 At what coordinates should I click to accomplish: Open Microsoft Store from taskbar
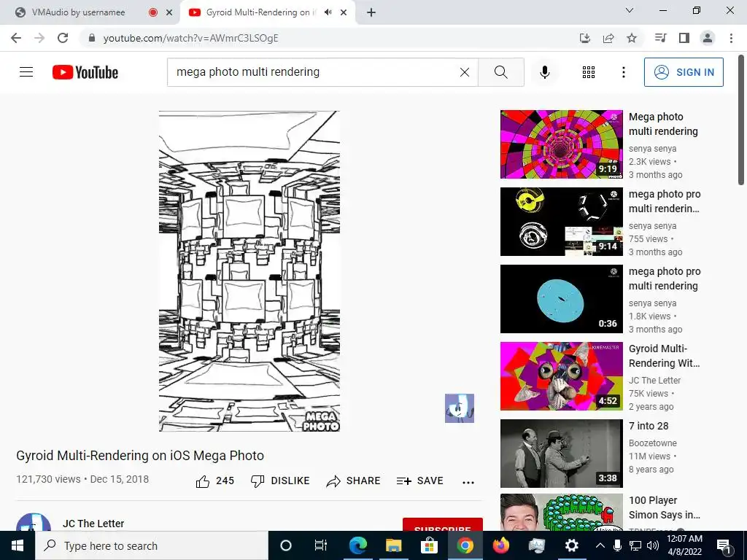click(429, 545)
